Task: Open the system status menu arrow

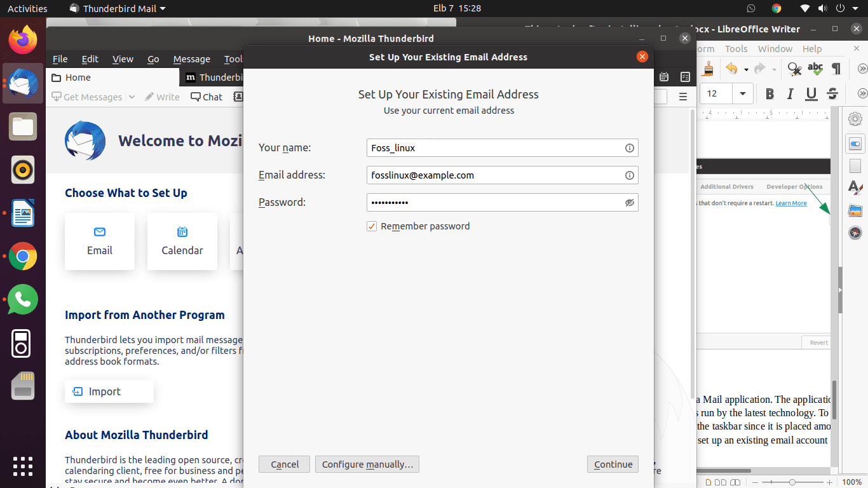Action: (x=854, y=8)
